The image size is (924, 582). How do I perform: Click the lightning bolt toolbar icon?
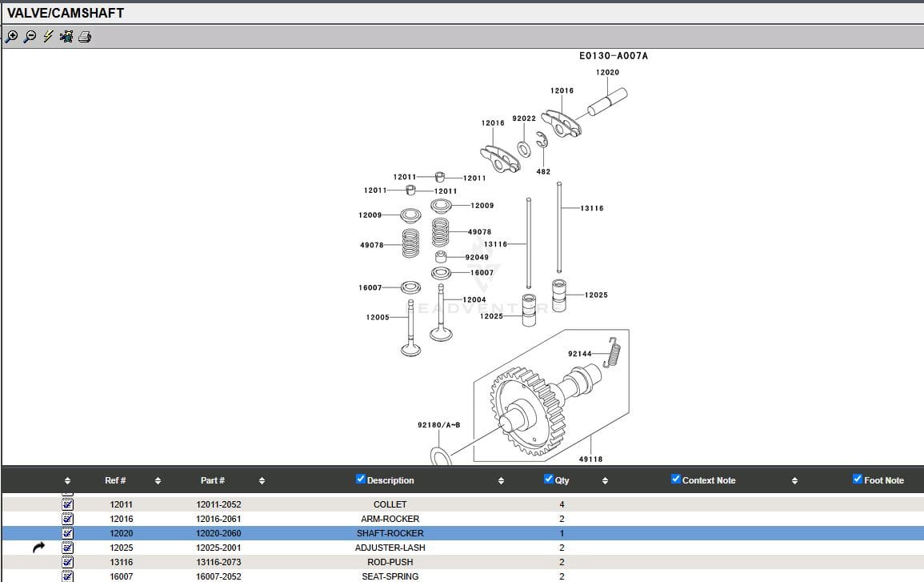point(48,36)
